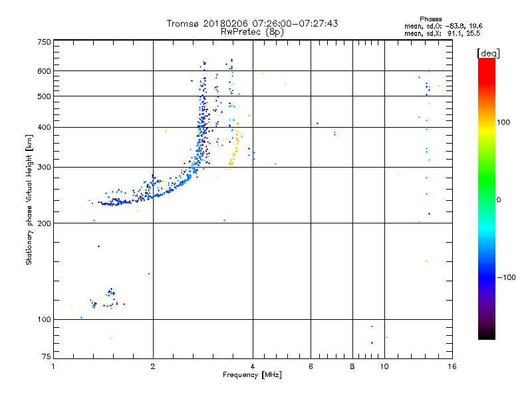Click the x-axis tick label '1'
Viewport: 532px width, 399px height.
point(53,367)
